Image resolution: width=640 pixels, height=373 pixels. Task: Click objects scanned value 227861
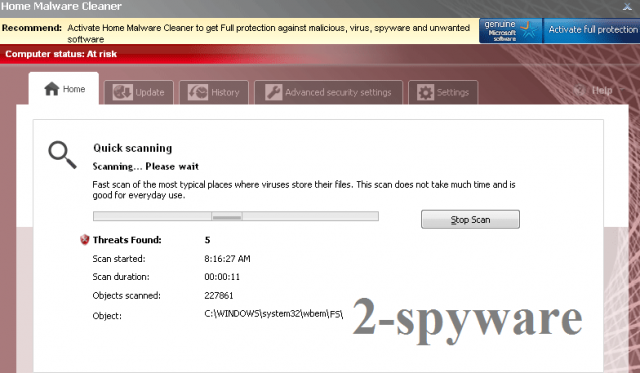219,295
